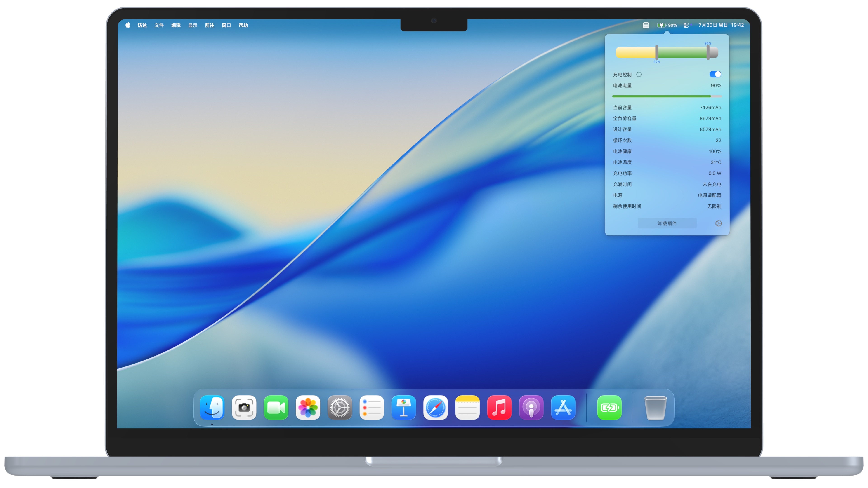This screenshot has height=488, width=868.
Task: Open settings gear in battery popup
Action: (x=718, y=223)
